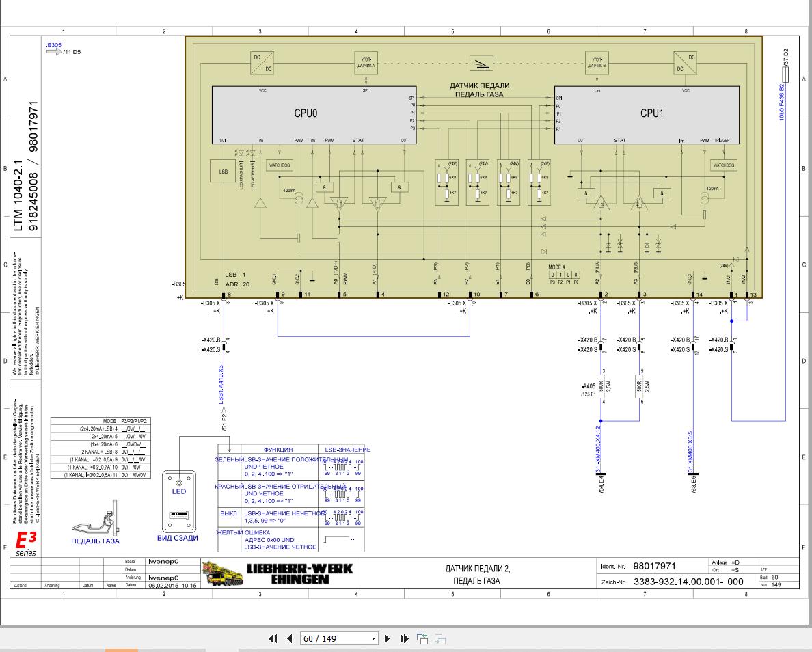Click the E3 series logo

tap(26, 544)
